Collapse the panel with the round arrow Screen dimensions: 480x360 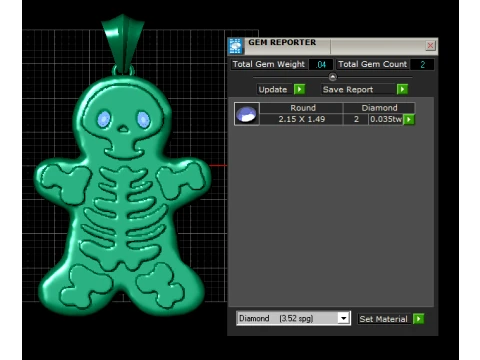pyautogui.click(x=332, y=77)
